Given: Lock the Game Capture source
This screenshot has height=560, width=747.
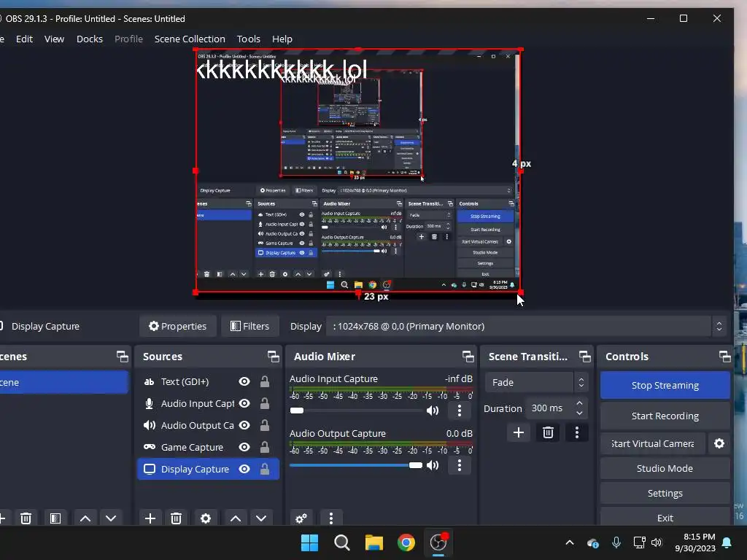Looking at the screenshot, I should [264, 447].
